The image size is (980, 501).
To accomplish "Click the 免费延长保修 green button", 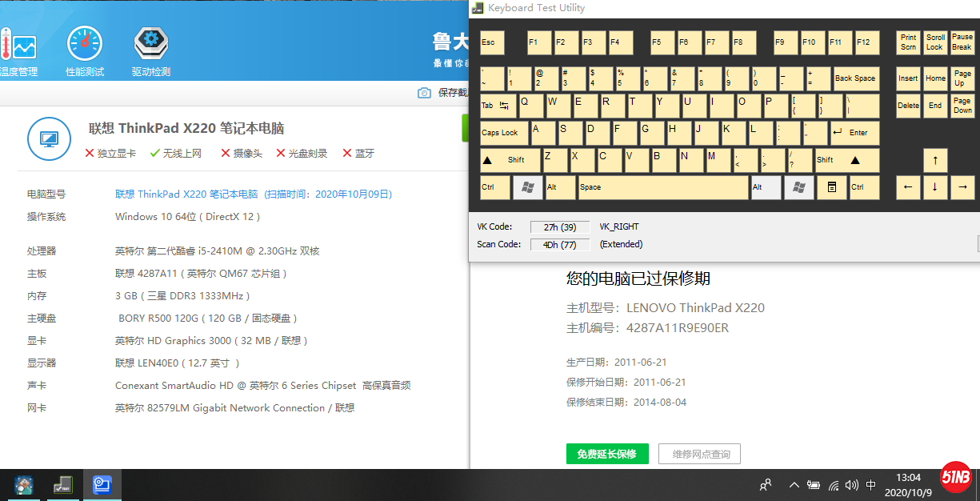I will (607, 454).
